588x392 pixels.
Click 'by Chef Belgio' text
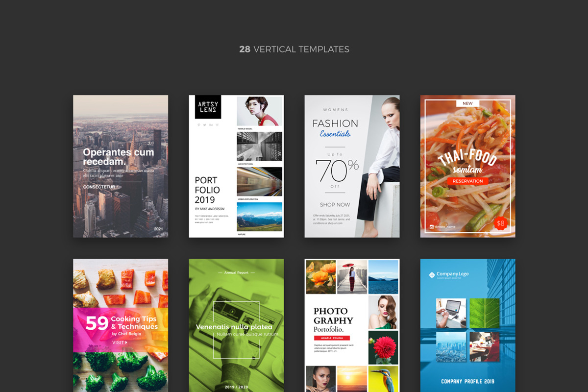[x=126, y=334]
